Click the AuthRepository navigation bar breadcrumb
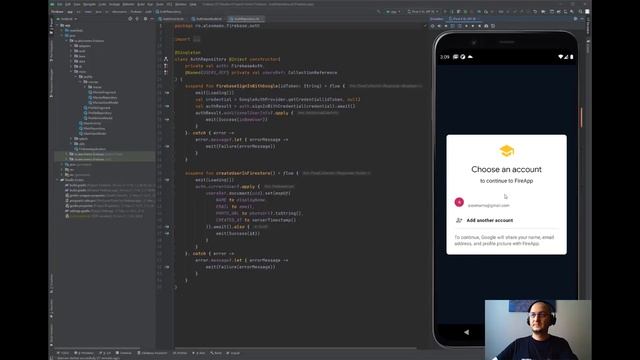Screen dimensions: 640x360 pyautogui.click(x=167, y=11)
